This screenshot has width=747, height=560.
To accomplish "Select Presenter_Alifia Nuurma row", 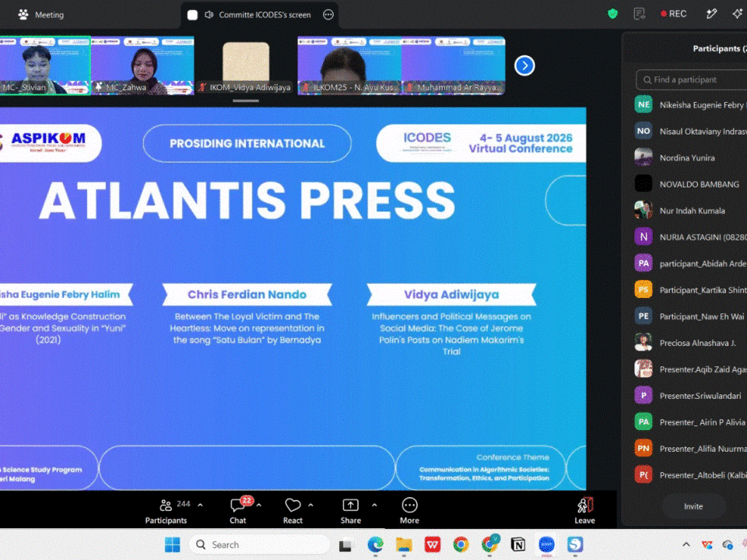I will [x=689, y=448].
